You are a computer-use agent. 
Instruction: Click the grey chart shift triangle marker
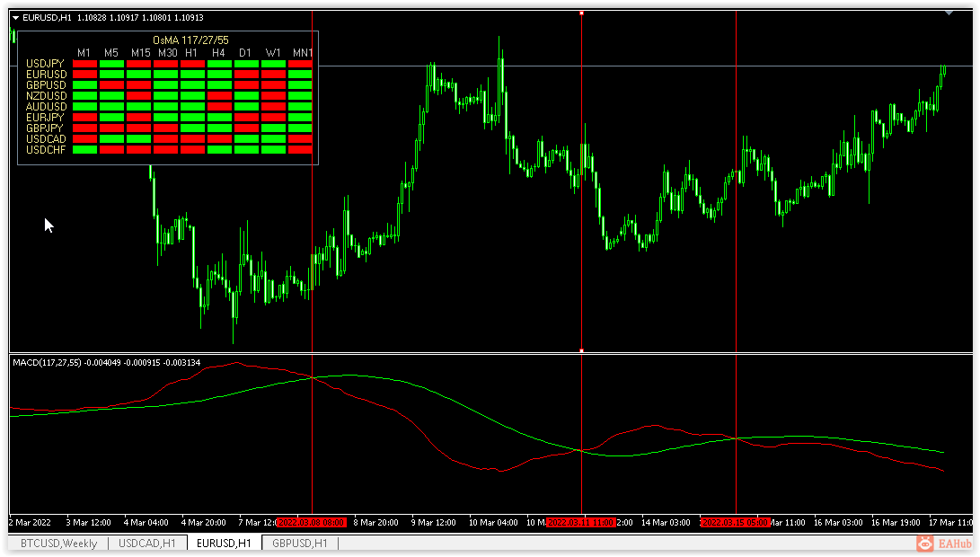(x=949, y=13)
